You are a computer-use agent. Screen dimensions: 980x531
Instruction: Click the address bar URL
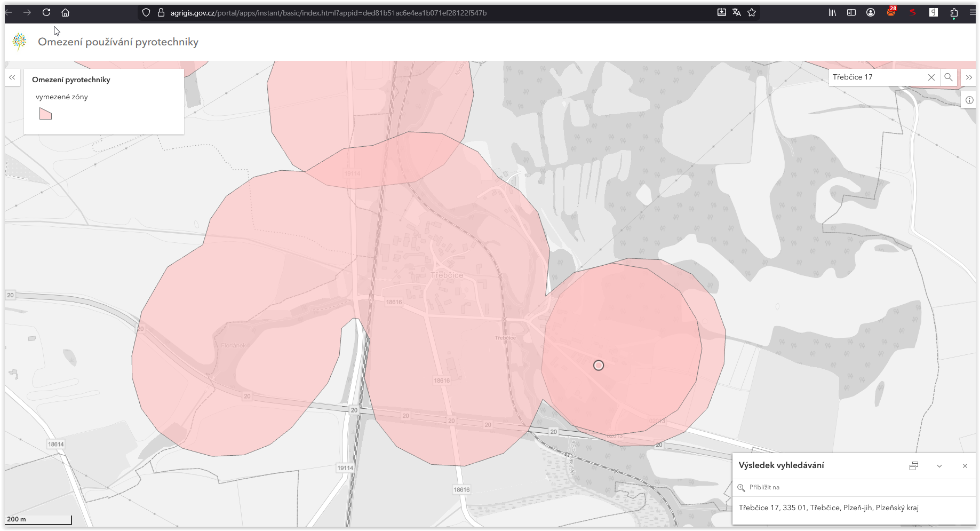tap(328, 13)
